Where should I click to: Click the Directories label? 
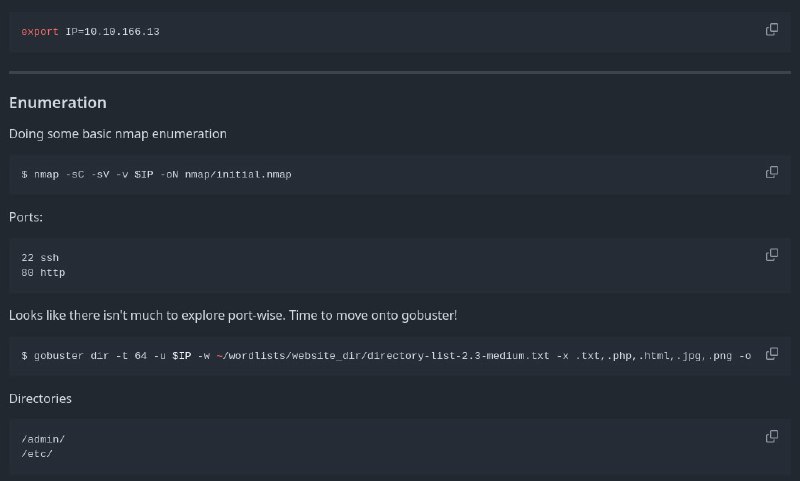coord(40,398)
